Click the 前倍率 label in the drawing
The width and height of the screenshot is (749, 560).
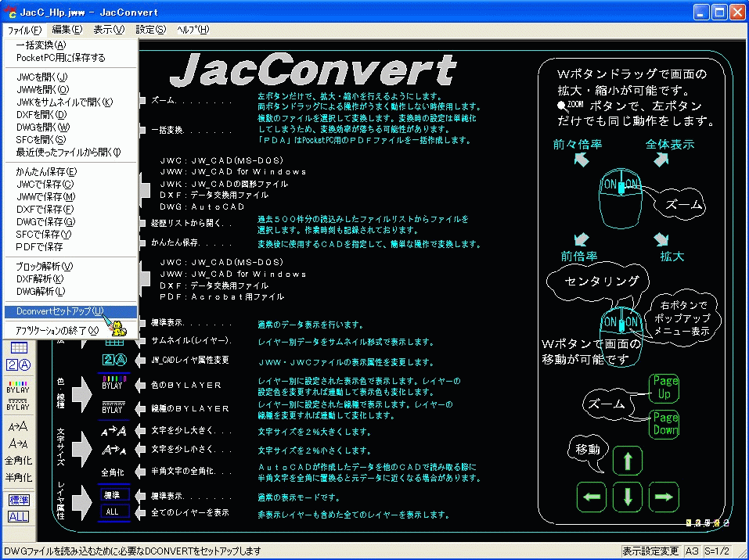(579, 257)
